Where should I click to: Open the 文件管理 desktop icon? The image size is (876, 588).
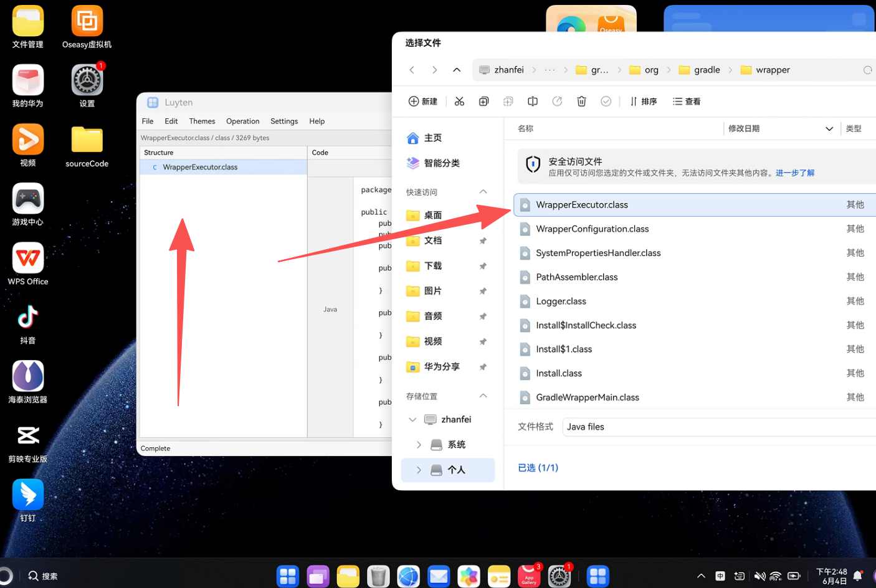point(28,27)
